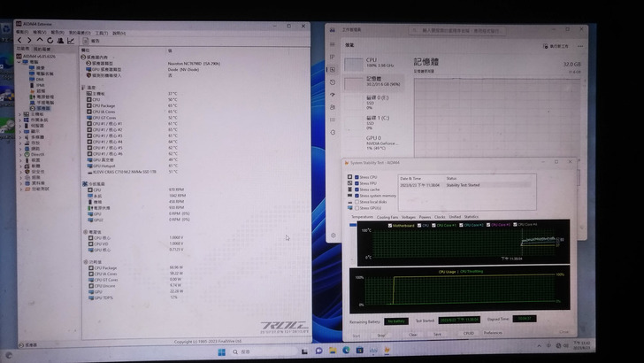Expand the 網路 (Network) tree node
This screenshot has width=644, height=363.
tap(20, 149)
